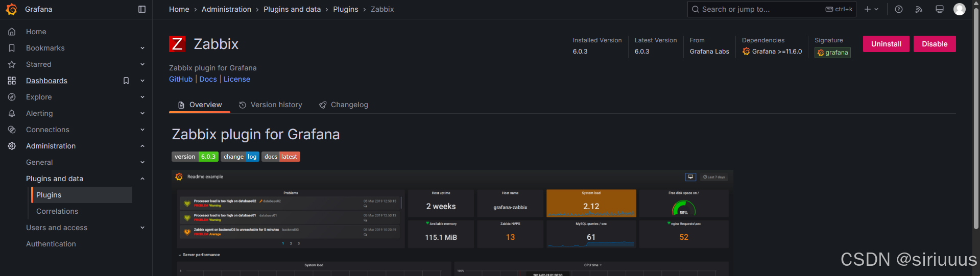Click the Uninstall button
This screenshot has height=276, width=980.
[886, 44]
